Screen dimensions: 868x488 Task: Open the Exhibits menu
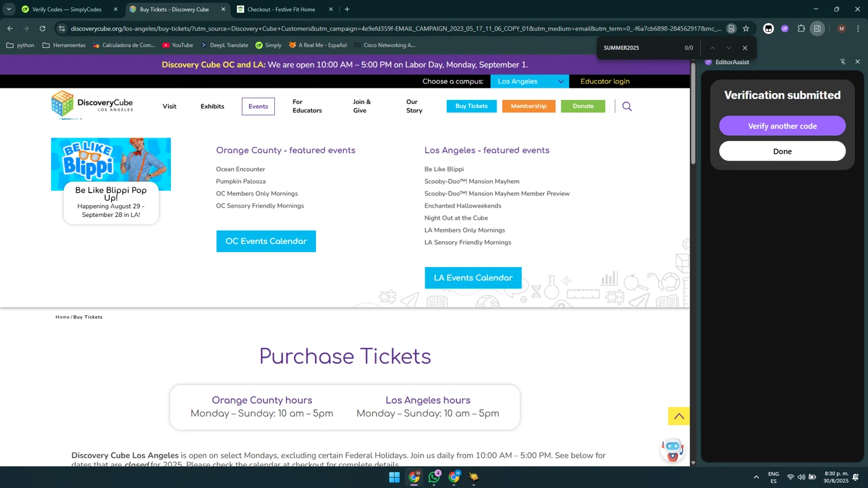pyautogui.click(x=212, y=106)
